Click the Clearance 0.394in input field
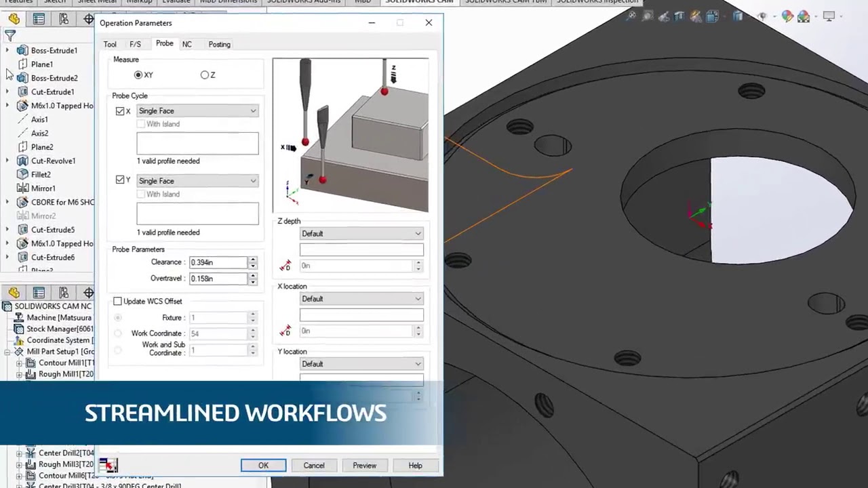868x488 pixels. click(x=218, y=262)
